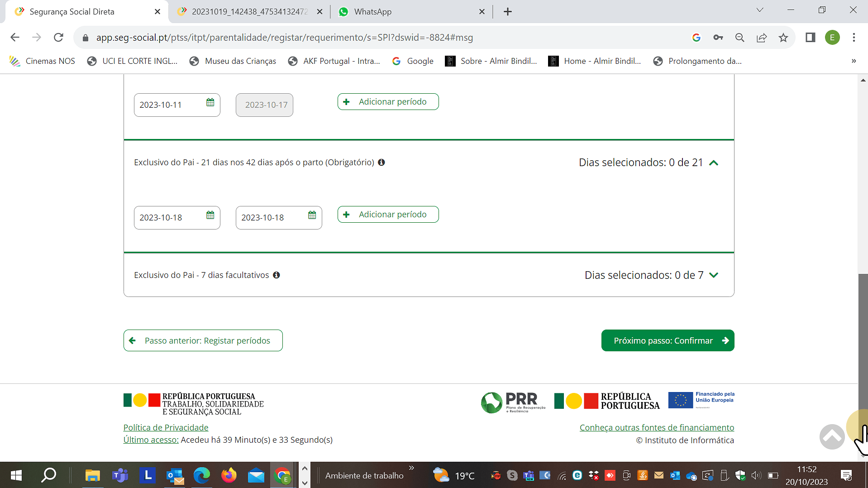The width and height of the screenshot is (868, 488).
Task: Click Próximo passo: Confirmar button
Action: [x=668, y=340]
